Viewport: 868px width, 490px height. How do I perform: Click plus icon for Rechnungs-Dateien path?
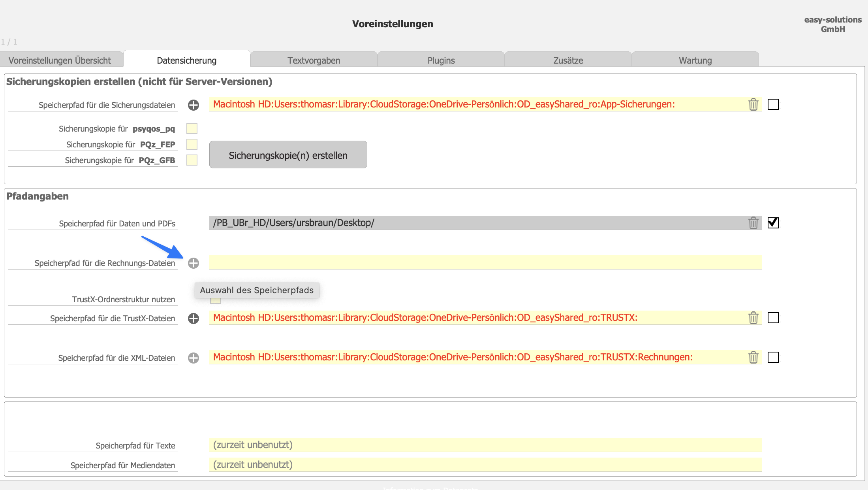pyautogui.click(x=194, y=263)
